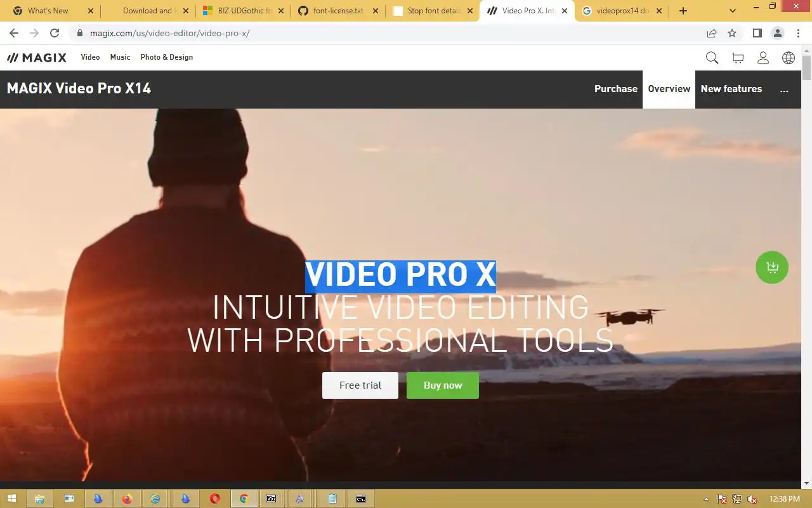Image resolution: width=812 pixels, height=508 pixels.
Task: Go forward to the next page
Action: click(x=34, y=33)
